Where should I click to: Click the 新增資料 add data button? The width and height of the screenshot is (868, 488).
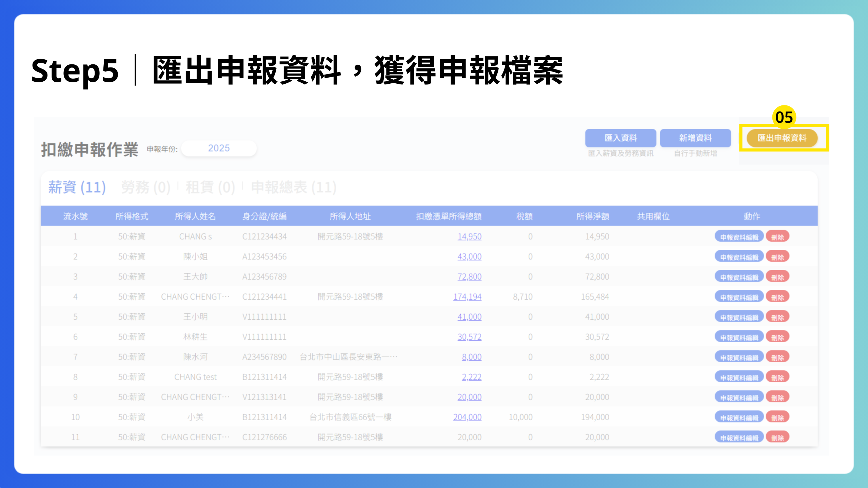tap(695, 138)
